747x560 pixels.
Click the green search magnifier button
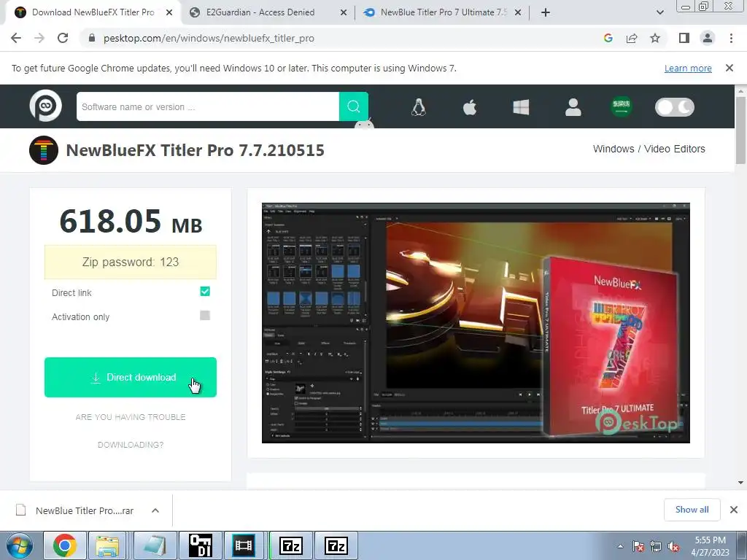pos(354,106)
